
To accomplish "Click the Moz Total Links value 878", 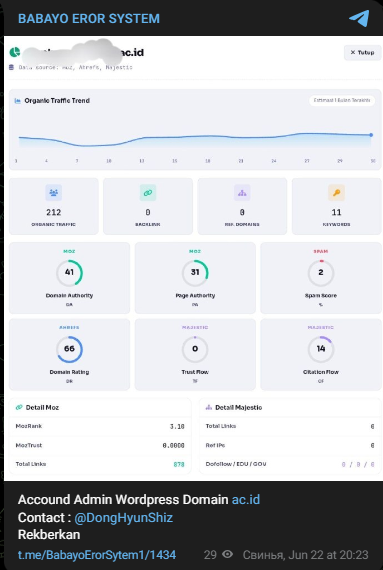I will (x=179, y=464).
